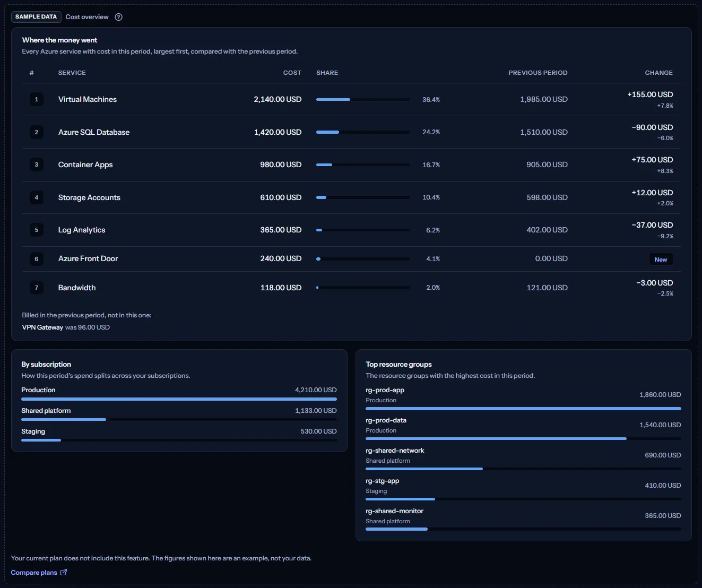Screen dimensions: 702x588
Task: Click the Log Analytics service name
Action: (82, 230)
